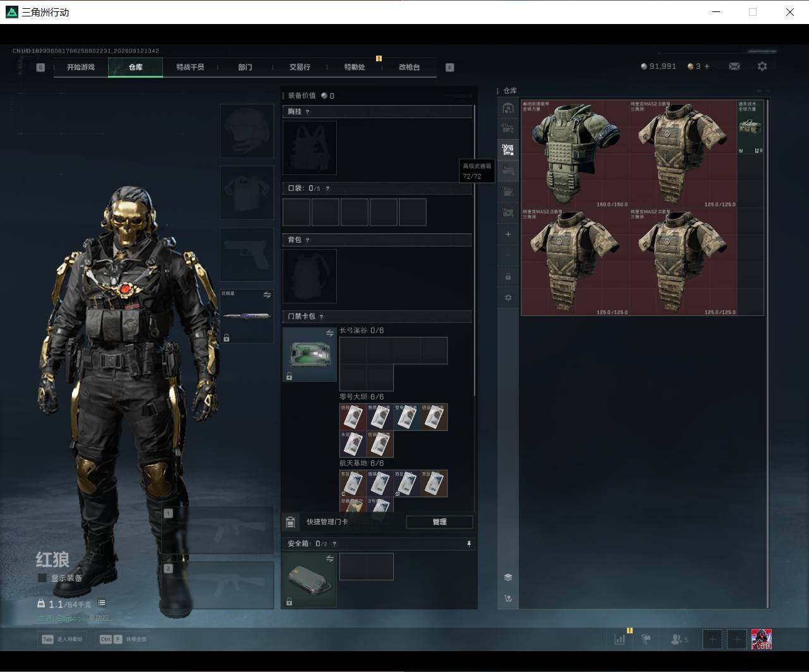Select the fourth warehouse container in sidebar

tap(508, 171)
